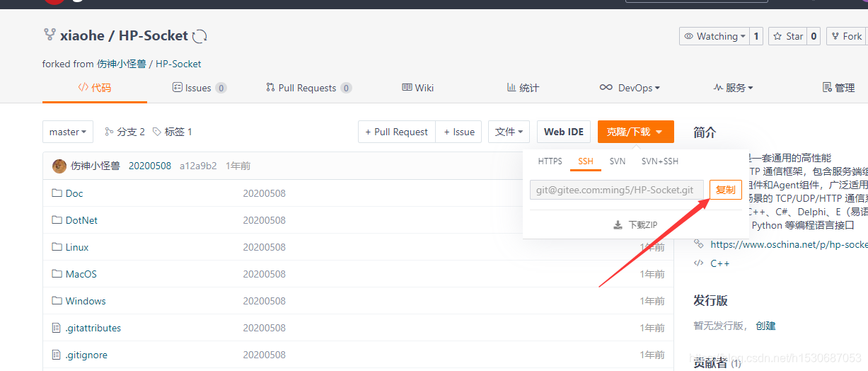Open the 分支 2 branches link
Image resolution: width=868 pixels, height=371 pixels.
[125, 132]
